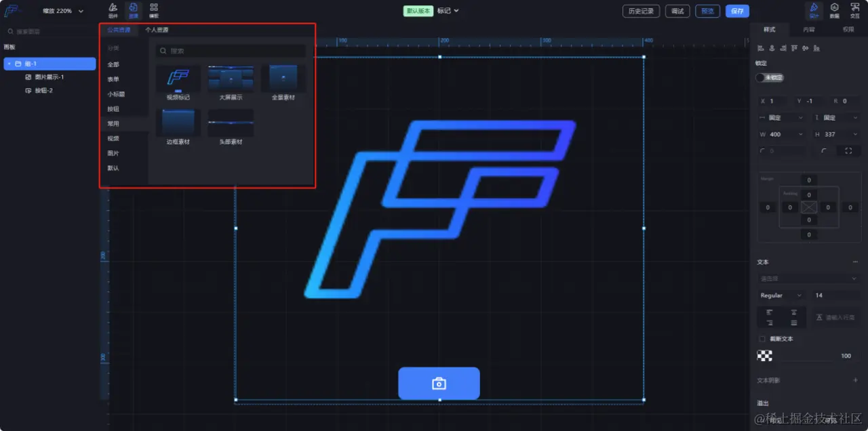Select center text alignment icon
This screenshot has width=868, height=431.
click(x=793, y=312)
